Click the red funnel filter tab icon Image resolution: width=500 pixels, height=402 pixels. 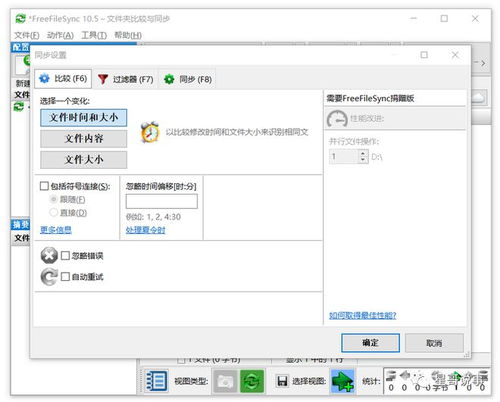pyautogui.click(x=103, y=79)
